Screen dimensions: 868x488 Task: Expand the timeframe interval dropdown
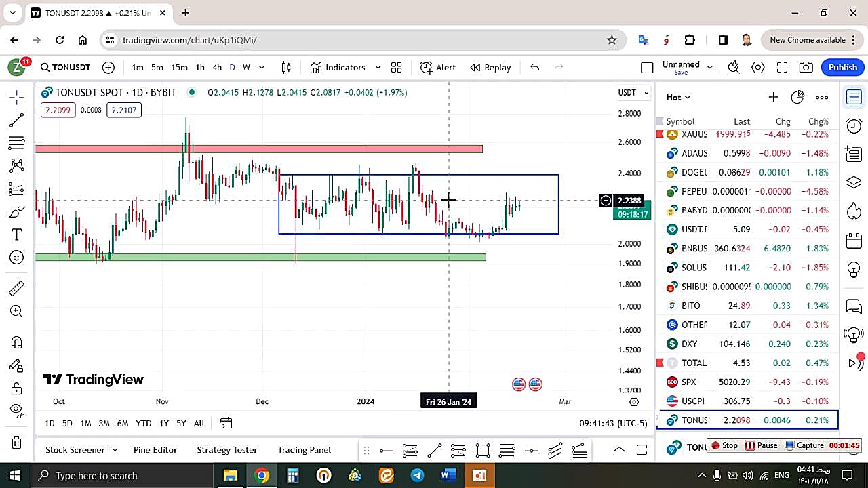tap(262, 67)
